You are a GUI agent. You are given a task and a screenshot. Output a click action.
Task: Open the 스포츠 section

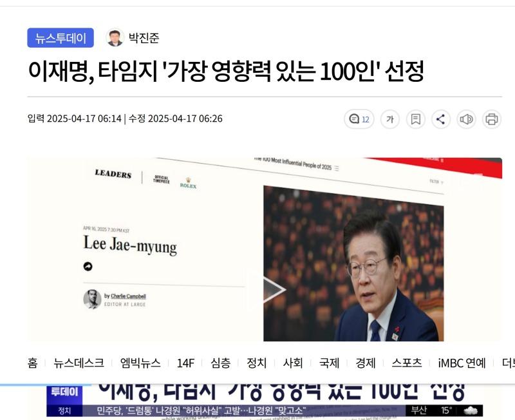(x=407, y=363)
